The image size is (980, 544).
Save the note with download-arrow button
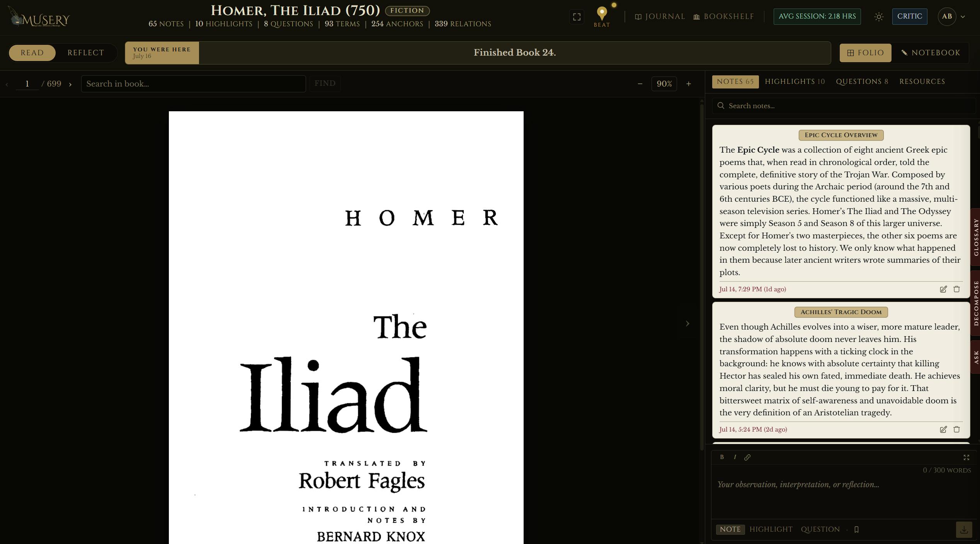tap(964, 529)
